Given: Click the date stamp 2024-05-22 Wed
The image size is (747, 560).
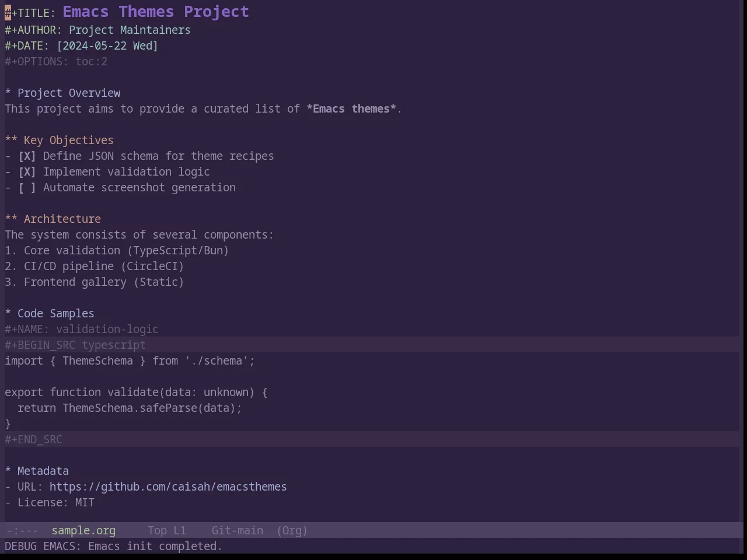Looking at the screenshot, I should click(x=107, y=46).
